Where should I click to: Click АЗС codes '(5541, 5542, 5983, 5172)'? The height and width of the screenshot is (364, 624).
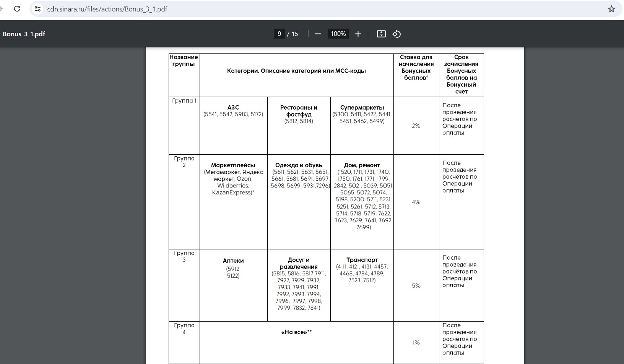(233, 114)
